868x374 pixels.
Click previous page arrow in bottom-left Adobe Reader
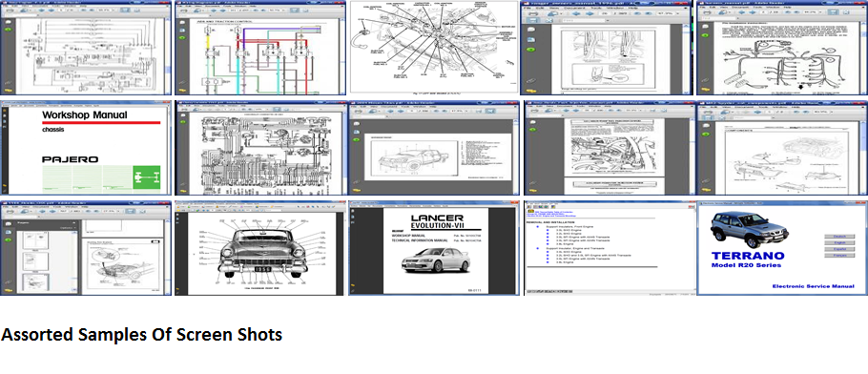(42, 211)
